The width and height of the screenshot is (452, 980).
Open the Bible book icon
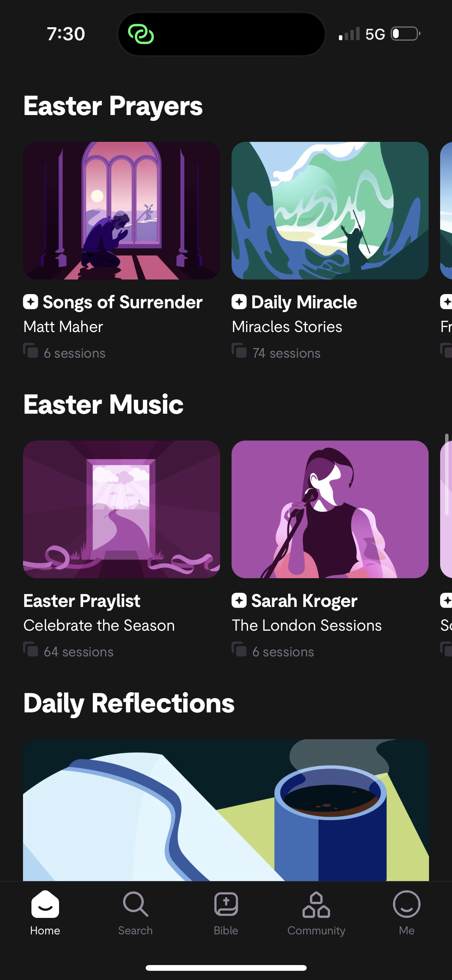coord(226,905)
